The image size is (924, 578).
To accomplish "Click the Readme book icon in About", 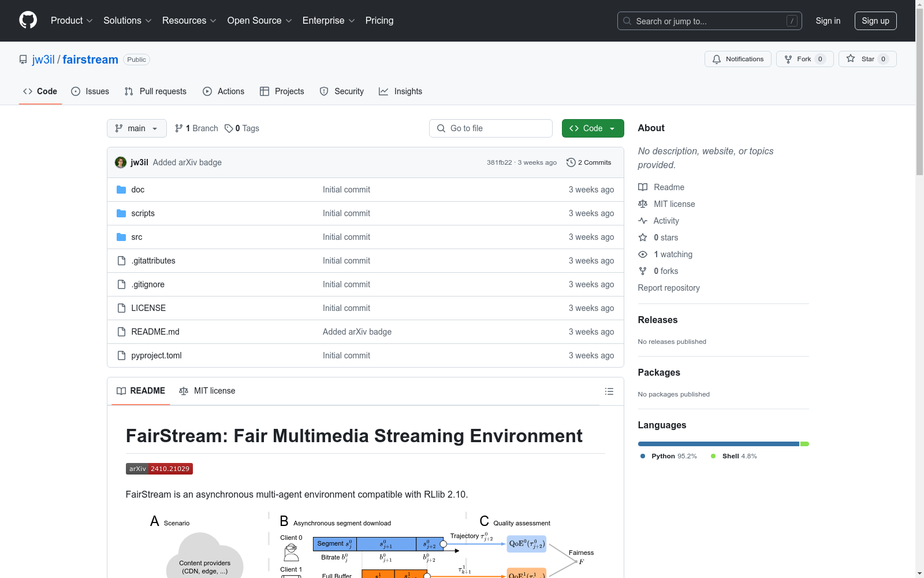I will click(643, 187).
